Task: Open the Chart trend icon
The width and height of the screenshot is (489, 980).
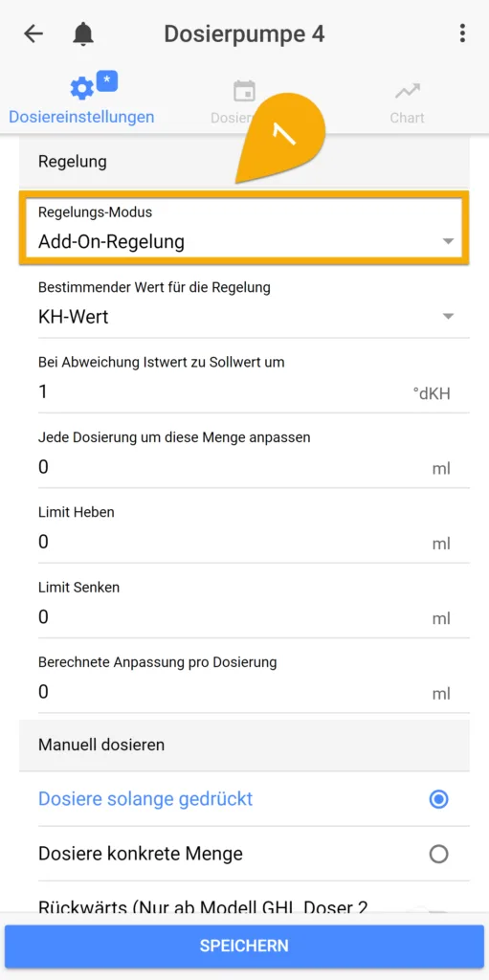Action: coord(407,92)
